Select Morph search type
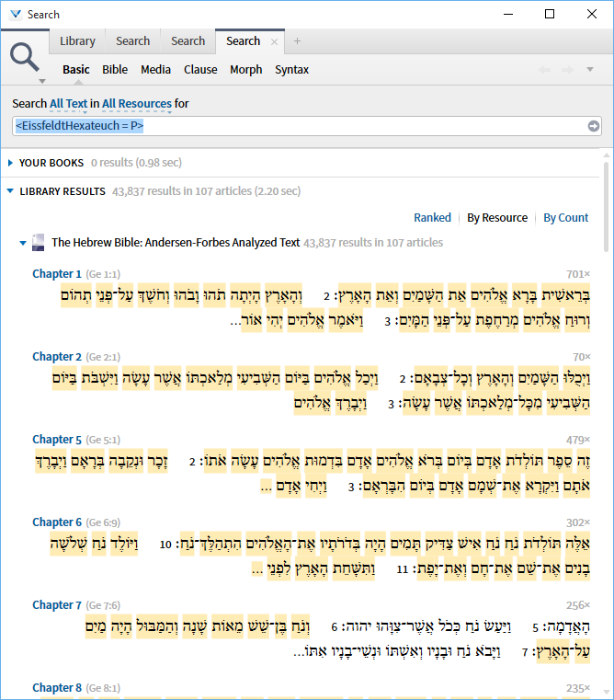This screenshot has height=700, width=614. [245, 70]
